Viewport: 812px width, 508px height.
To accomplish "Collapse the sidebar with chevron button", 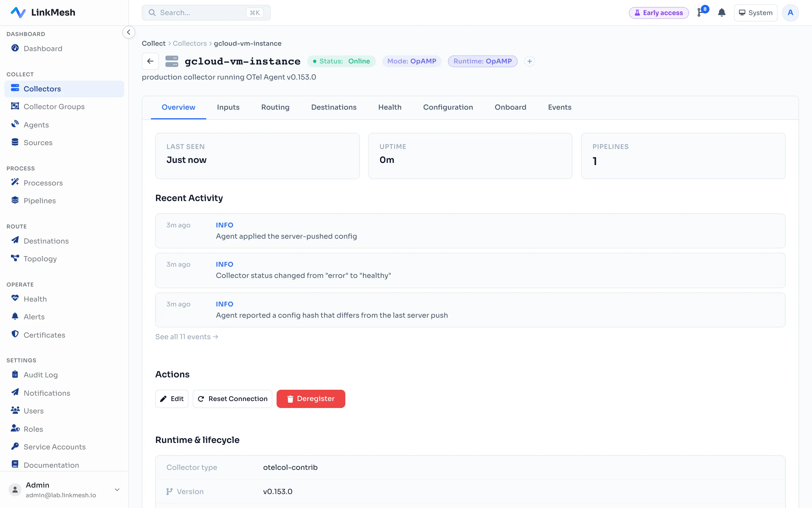I will tap(129, 32).
